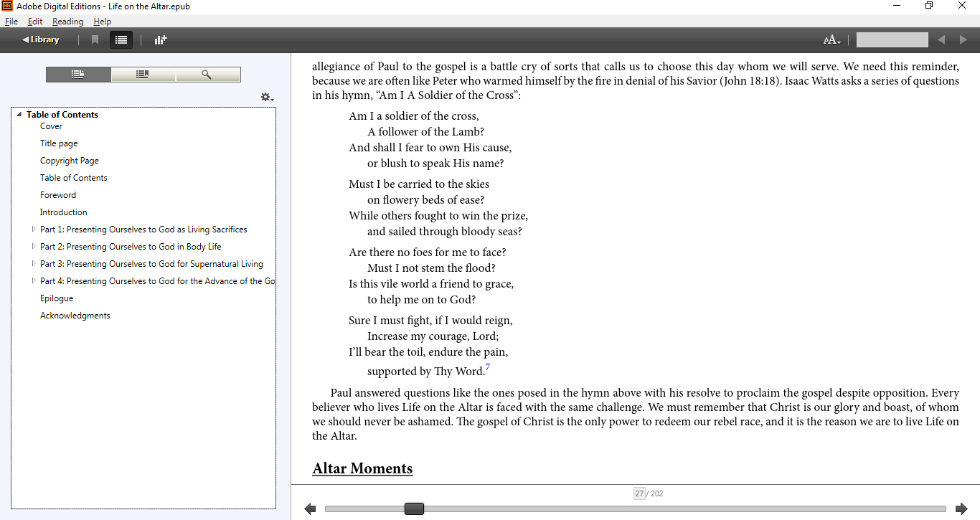Open the Title page entry
This screenshot has height=520, width=980.
click(x=59, y=143)
